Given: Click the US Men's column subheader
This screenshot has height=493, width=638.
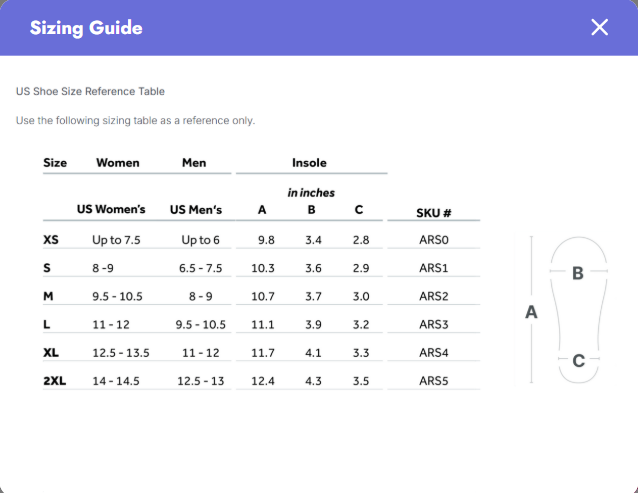Looking at the screenshot, I should [x=196, y=209].
